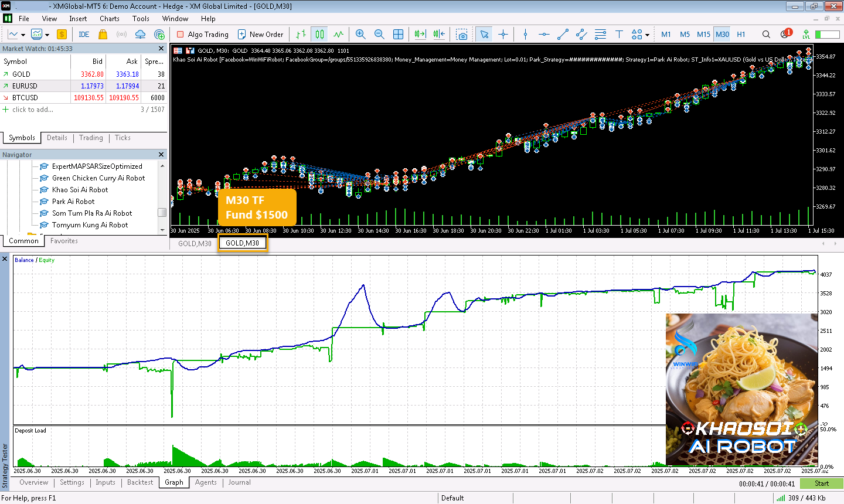The width and height of the screenshot is (844, 504).
Task: Open Favorites tab in Navigator
Action: click(64, 241)
